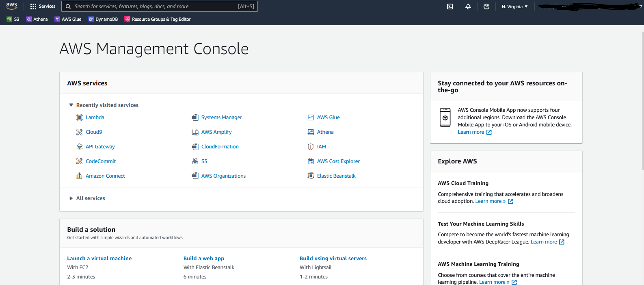The width and height of the screenshot is (644, 285).
Task: Open AWS Glue from the favorites bar
Action: coord(71,19)
